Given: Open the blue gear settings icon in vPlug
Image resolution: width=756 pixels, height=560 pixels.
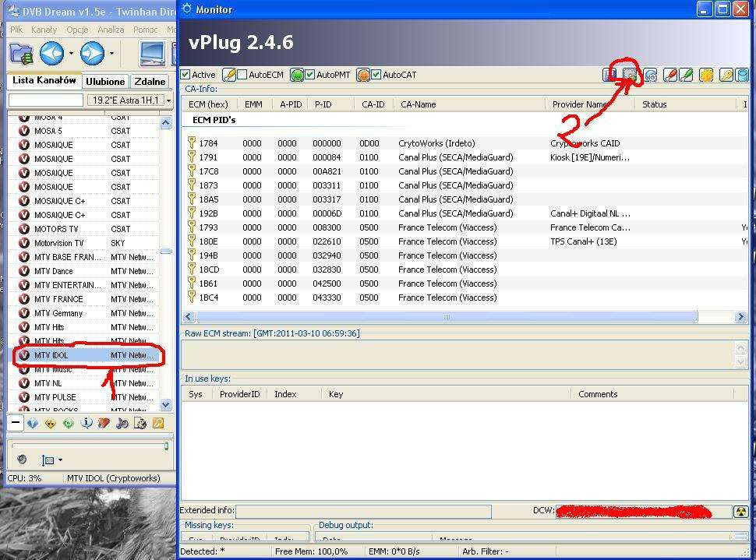Looking at the screenshot, I should coord(651,75).
